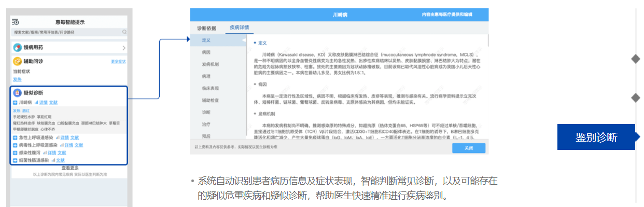This screenshot has width=644, height=207.
Task: Click the 手足硬性水肿 symptom text
Action: pos(23,117)
